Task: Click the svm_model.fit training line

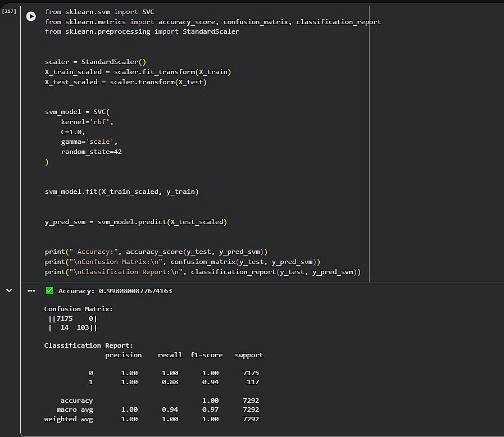Action: [x=121, y=192]
